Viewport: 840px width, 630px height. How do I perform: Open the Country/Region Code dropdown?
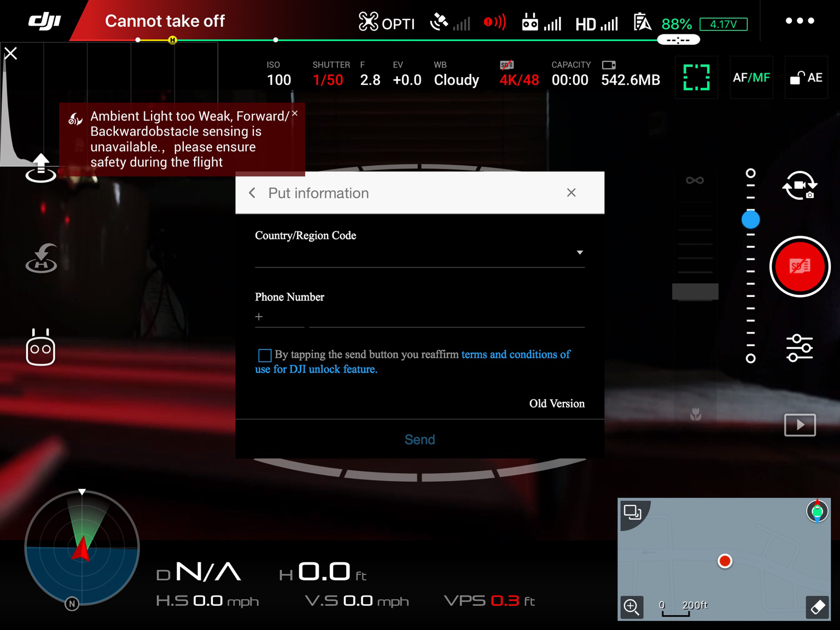tap(419, 253)
